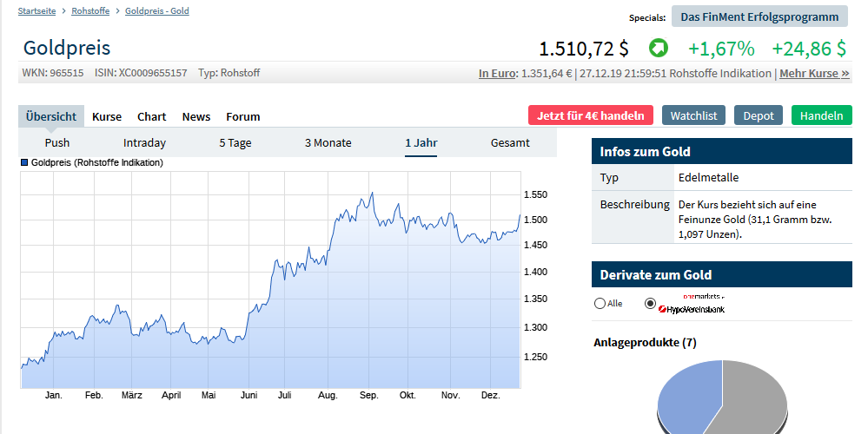Click the HypoVereinsbank onemarkets logo
This screenshot has height=434, width=868.
click(692, 305)
